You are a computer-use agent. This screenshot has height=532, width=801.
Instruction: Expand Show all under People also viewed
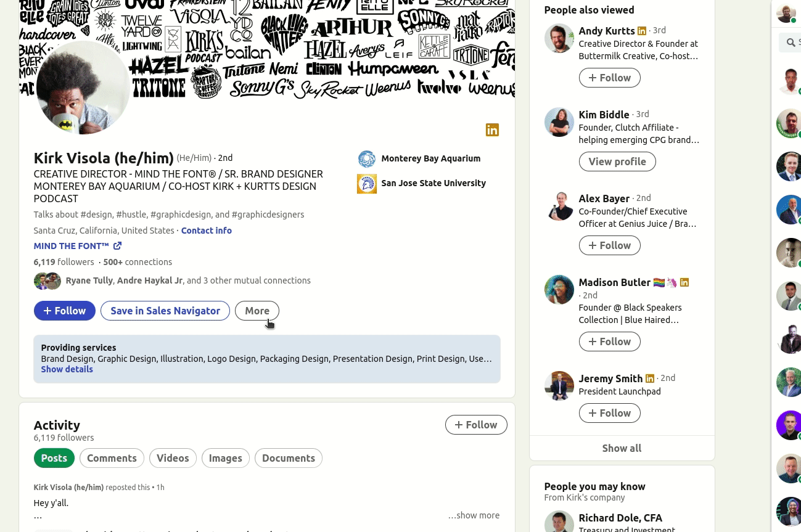coord(622,448)
